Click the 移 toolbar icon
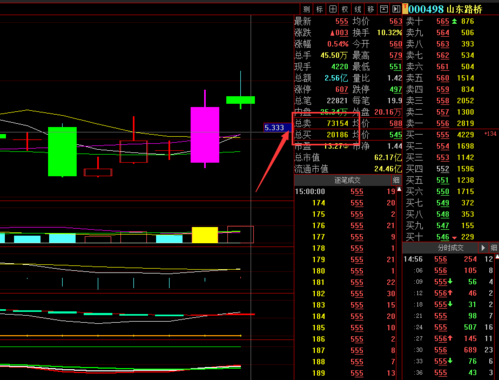The height and width of the screenshot is (380, 499). tap(371, 9)
